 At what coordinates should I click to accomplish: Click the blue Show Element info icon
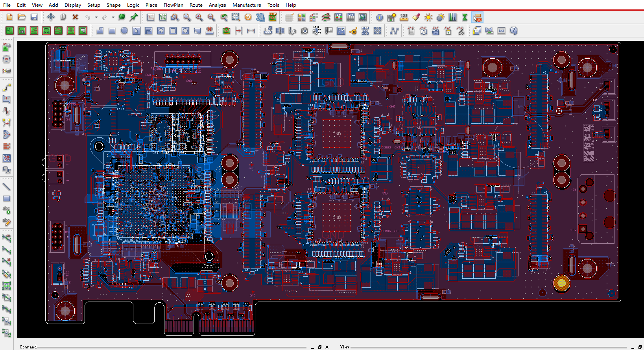pos(380,17)
